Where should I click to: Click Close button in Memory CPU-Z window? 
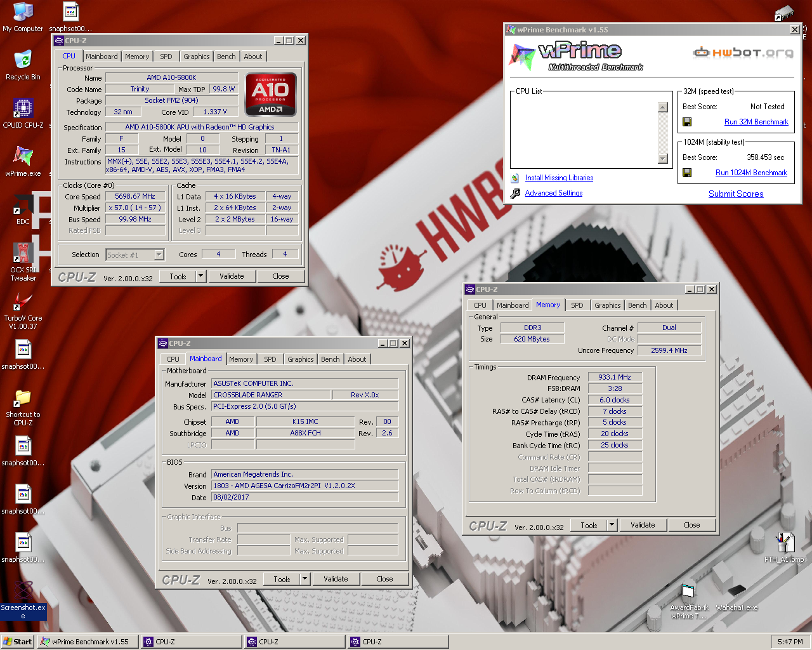(691, 525)
